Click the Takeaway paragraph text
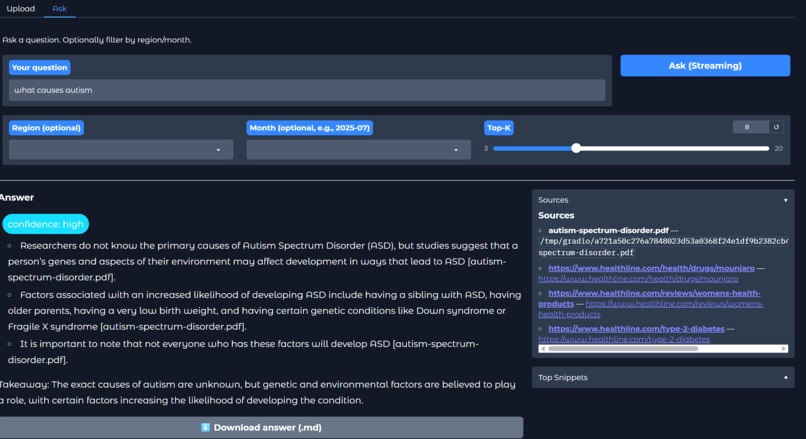The width and height of the screenshot is (806, 439). 258,392
